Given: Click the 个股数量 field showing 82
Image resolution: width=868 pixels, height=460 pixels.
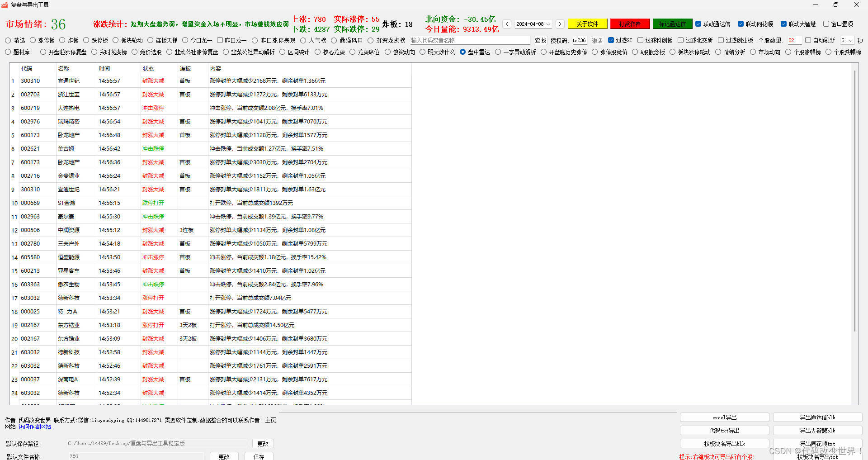Looking at the screenshot, I should (x=794, y=40).
